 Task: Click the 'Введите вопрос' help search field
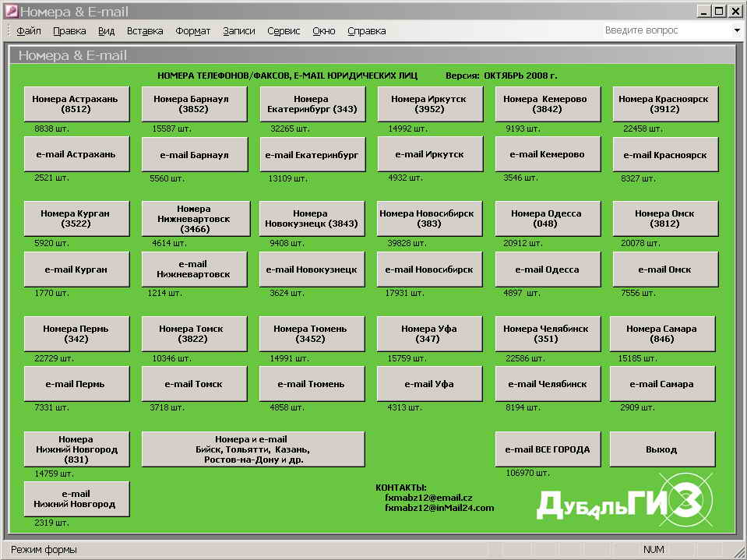(666, 31)
